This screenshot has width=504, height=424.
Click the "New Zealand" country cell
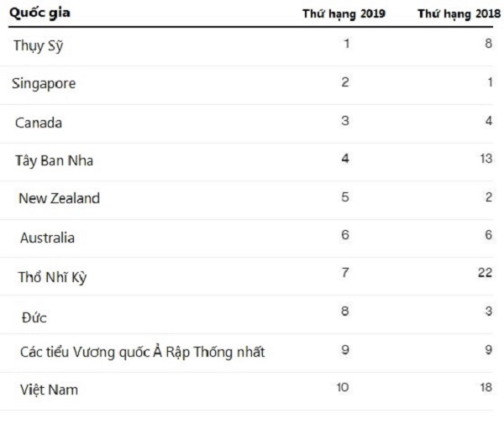(59, 199)
